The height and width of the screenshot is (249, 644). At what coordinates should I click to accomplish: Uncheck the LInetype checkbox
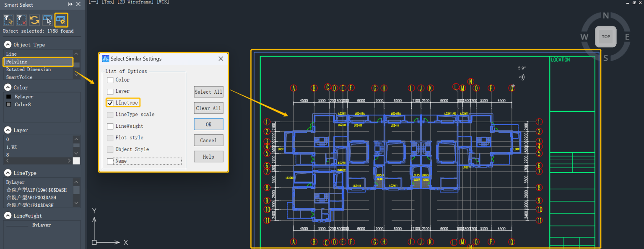[110, 103]
